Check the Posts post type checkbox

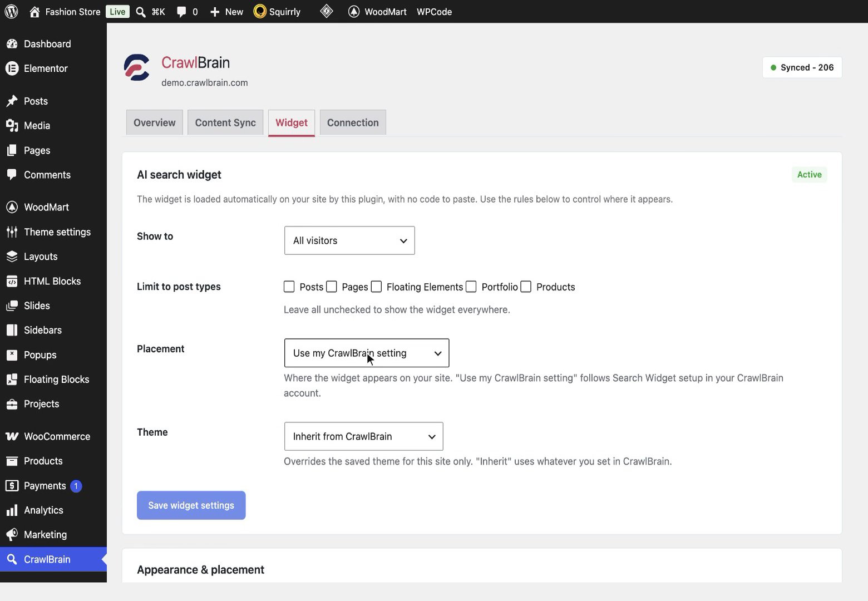tap(289, 287)
